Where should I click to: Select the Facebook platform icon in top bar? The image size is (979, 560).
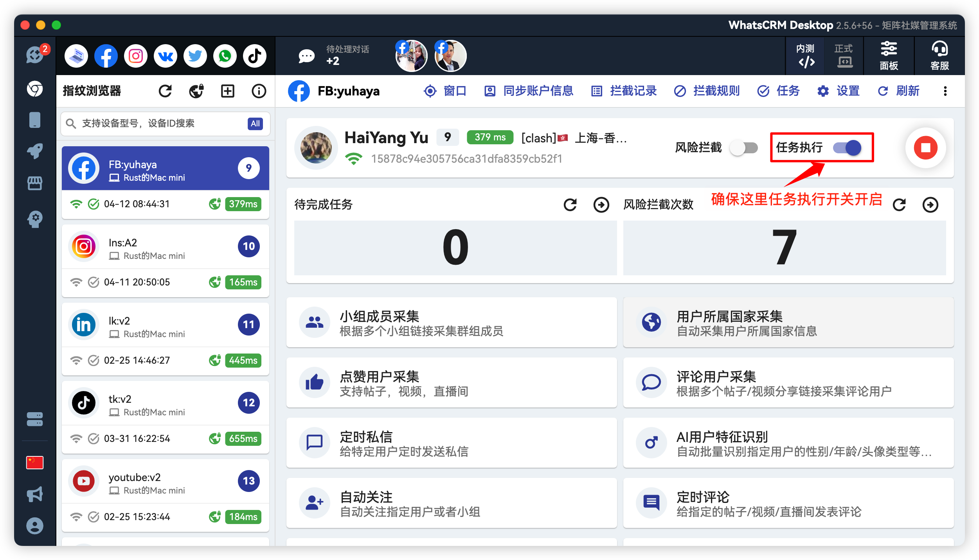click(x=106, y=56)
